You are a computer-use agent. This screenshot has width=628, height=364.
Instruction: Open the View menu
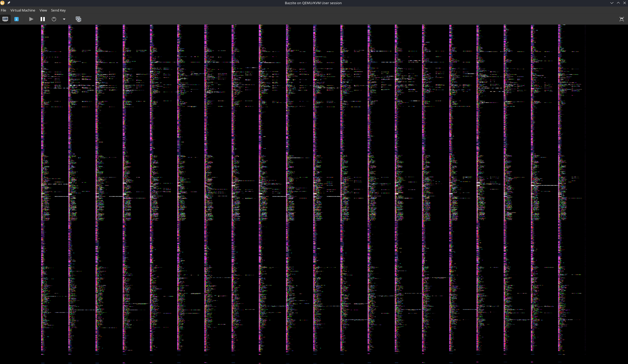pos(43,10)
